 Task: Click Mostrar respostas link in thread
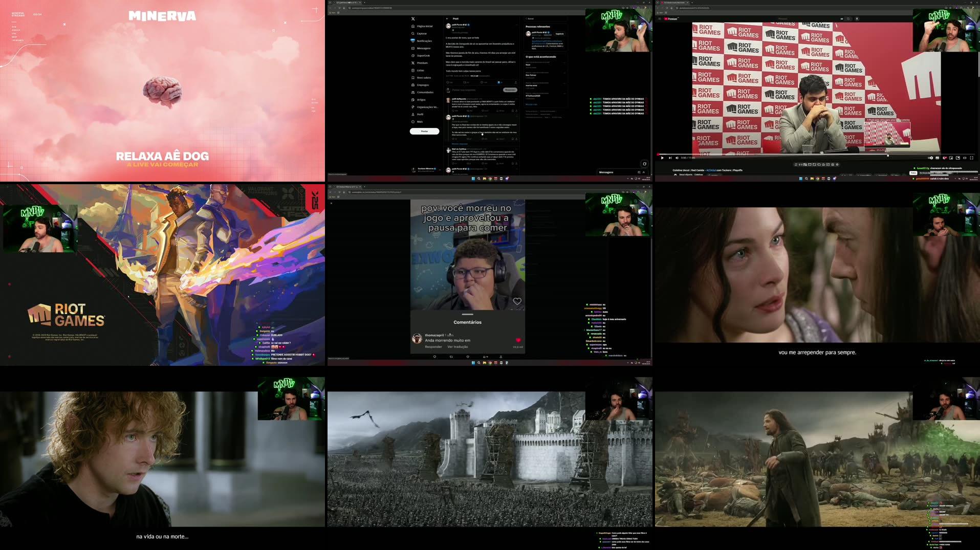pos(460,144)
